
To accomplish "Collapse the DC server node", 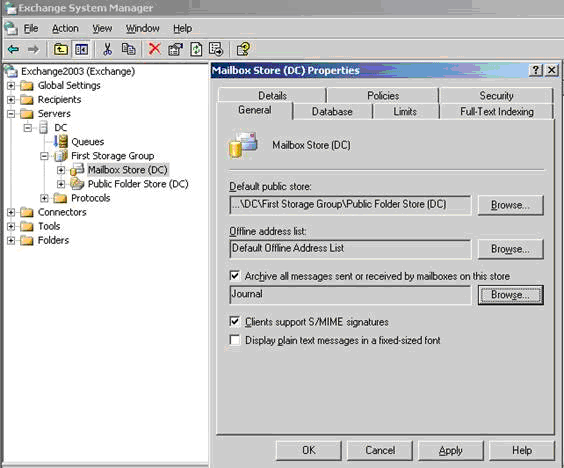I will tap(28, 128).
